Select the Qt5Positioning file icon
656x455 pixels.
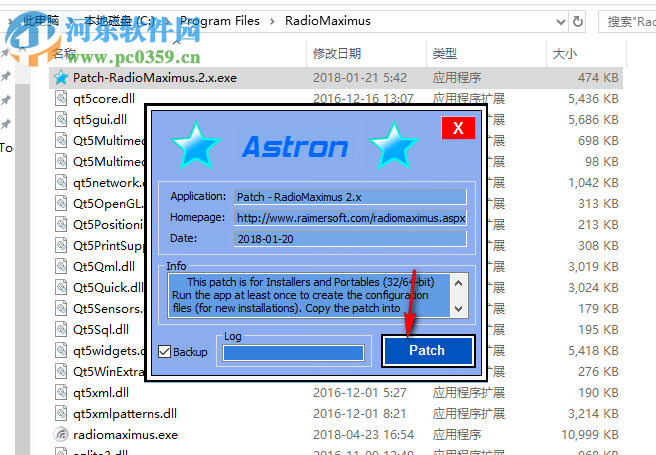click(x=61, y=224)
